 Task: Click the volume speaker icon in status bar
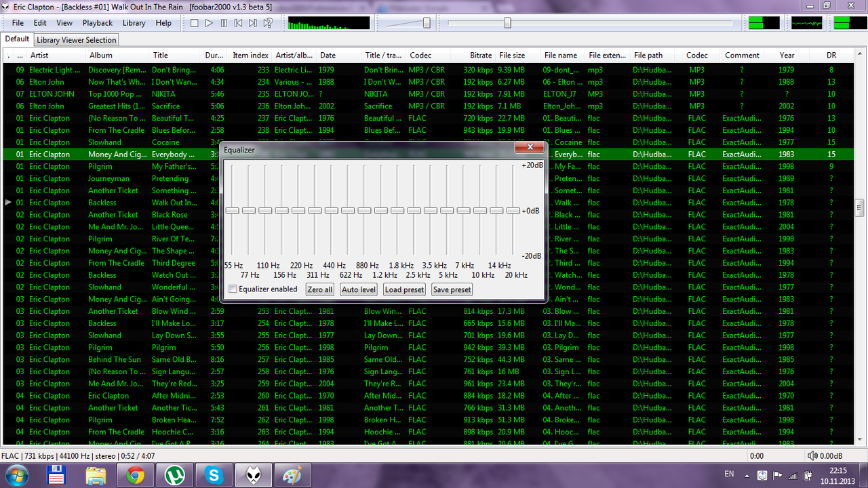pos(812,456)
